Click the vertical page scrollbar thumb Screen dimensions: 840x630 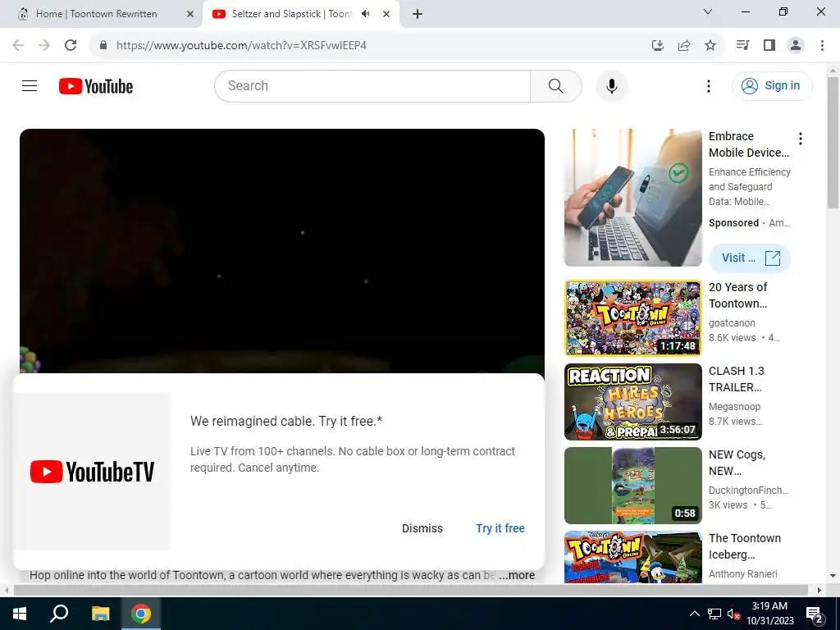click(x=833, y=143)
